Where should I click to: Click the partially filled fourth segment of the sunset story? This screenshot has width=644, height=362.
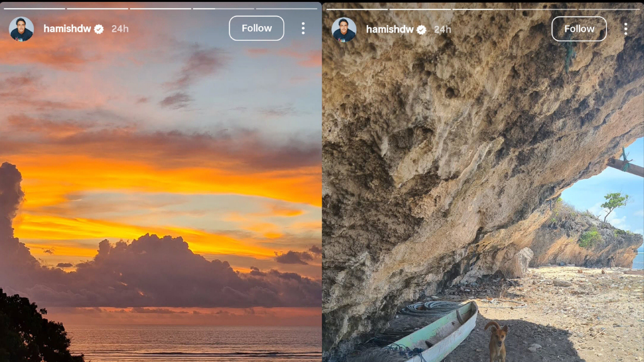[x=223, y=9]
